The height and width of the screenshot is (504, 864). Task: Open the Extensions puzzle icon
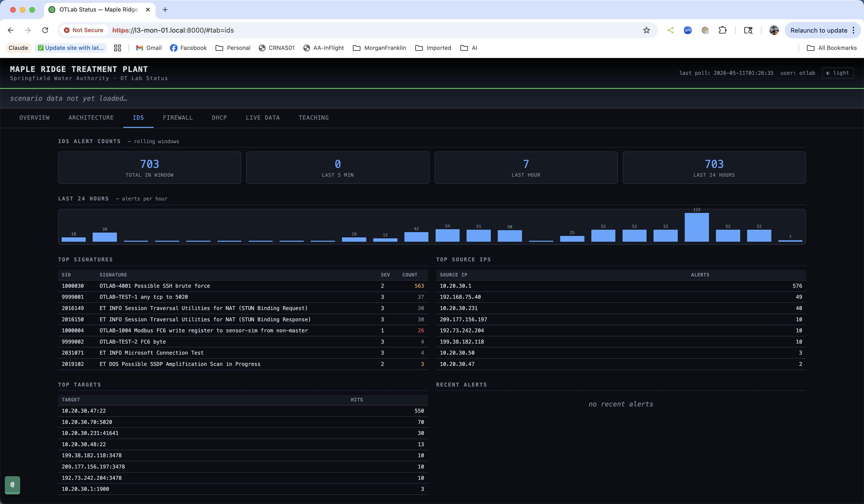(722, 30)
